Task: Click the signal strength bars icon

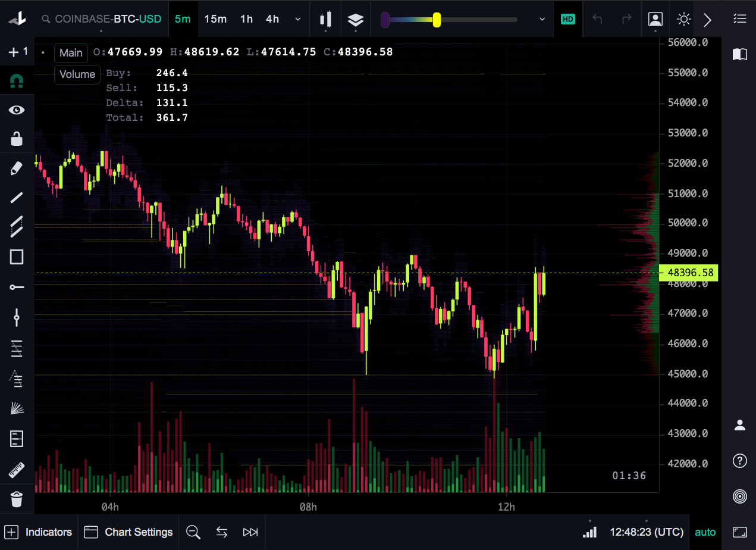Action: pos(589,532)
